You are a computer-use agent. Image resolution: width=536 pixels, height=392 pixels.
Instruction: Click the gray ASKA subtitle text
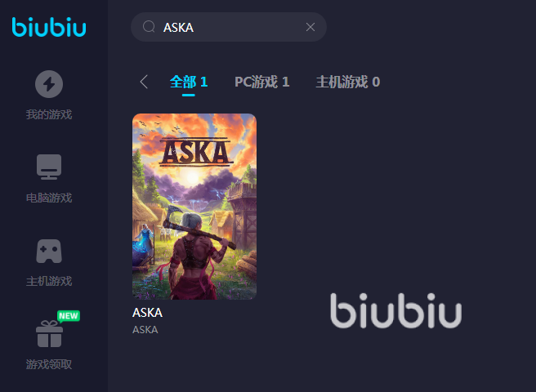(145, 330)
